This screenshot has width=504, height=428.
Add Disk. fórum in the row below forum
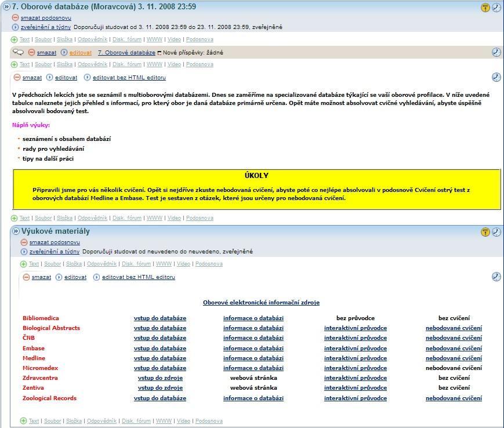[127, 64]
